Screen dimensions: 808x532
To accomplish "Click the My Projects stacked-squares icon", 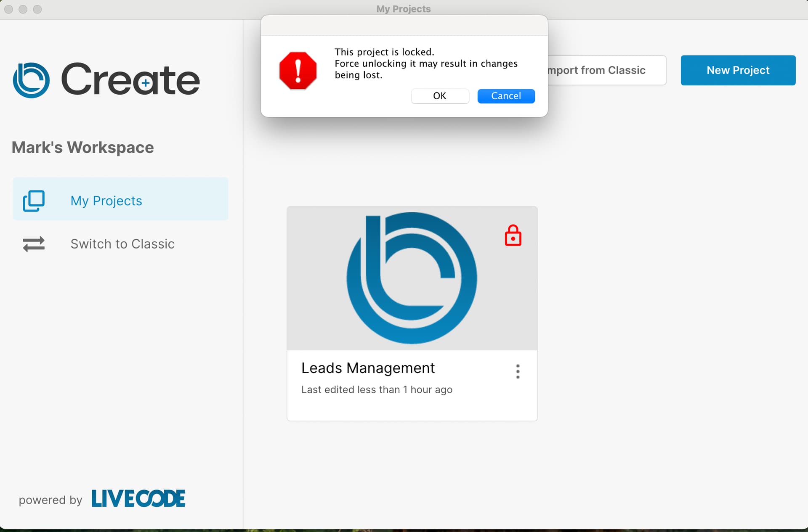I will tap(34, 201).
